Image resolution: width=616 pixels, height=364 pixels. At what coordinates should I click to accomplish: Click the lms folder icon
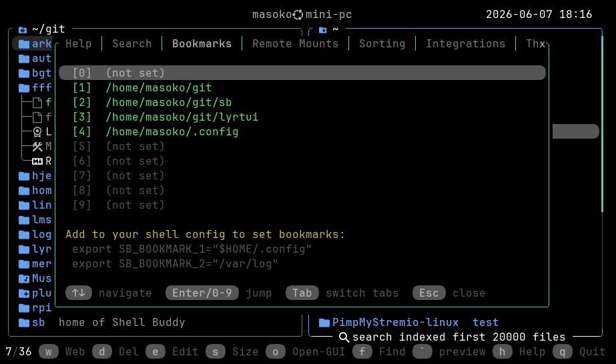(24, 220)
